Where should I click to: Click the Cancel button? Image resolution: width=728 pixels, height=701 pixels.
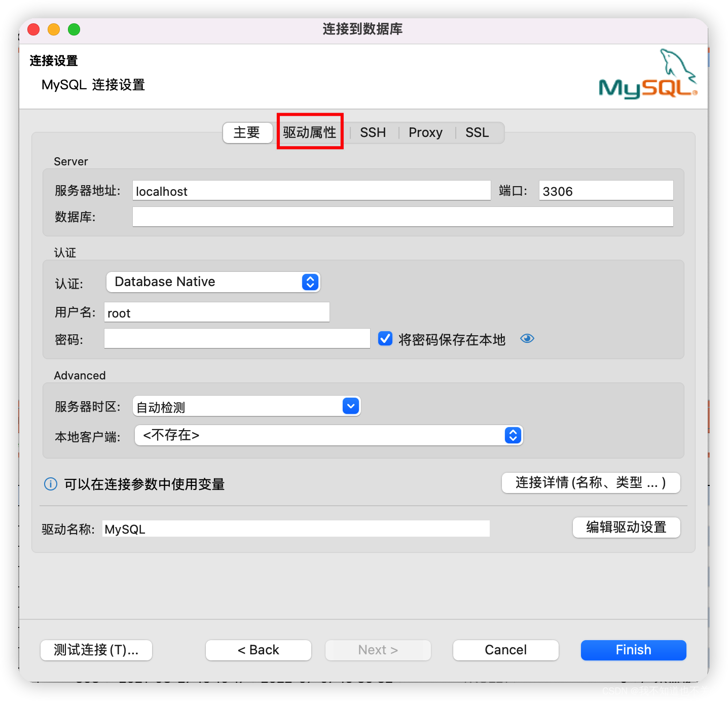click(505, 650)
